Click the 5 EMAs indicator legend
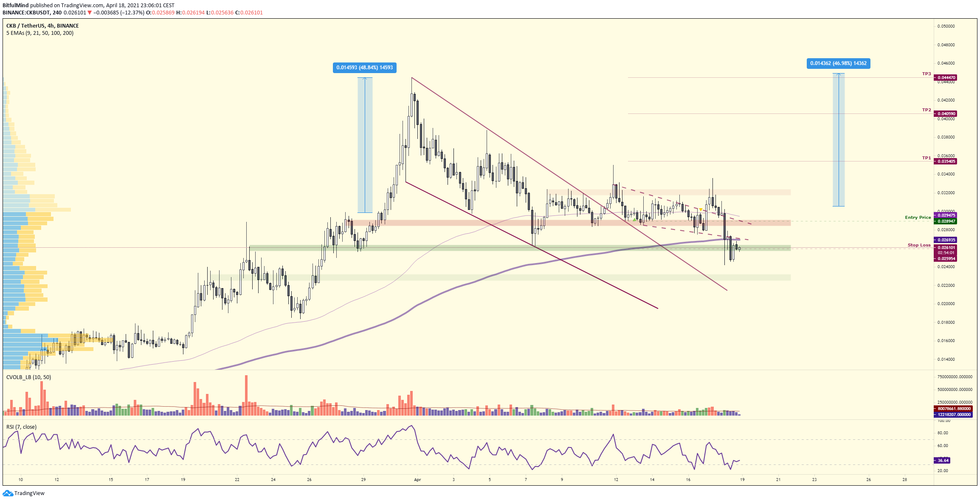Image resolution: width=980 pixels, height=501 pixels. tap(40, 33)
